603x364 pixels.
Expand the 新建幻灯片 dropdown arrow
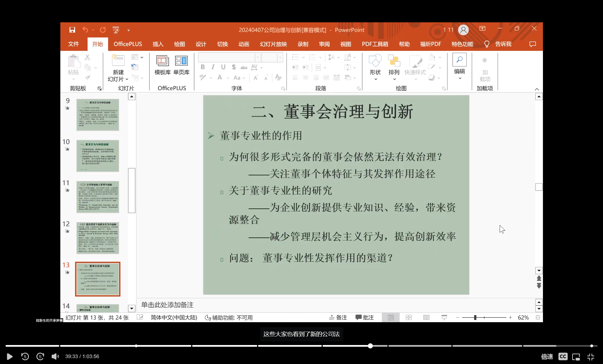127,79
